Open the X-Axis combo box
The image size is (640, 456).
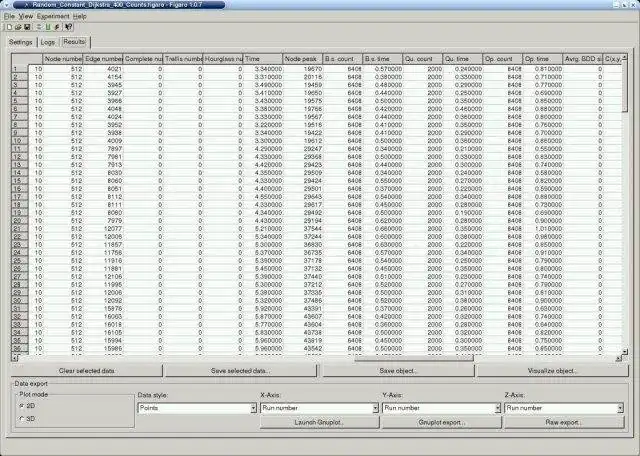pyautogui.click(x=320, y=408)
